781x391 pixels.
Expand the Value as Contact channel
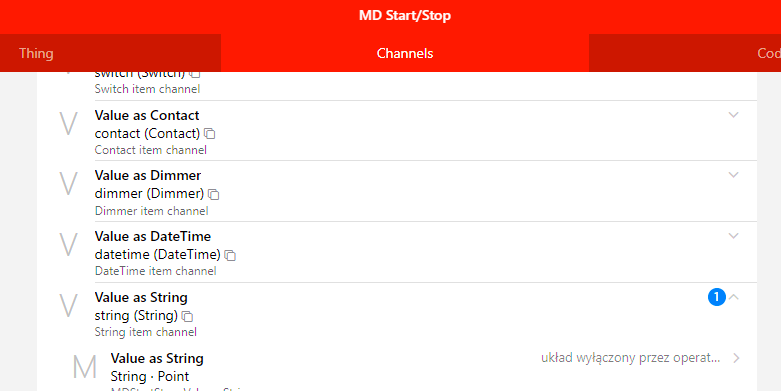point(733,115)
